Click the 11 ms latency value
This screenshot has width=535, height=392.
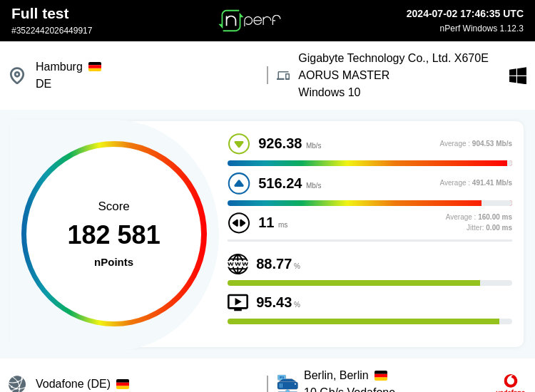tap(273, 223)
